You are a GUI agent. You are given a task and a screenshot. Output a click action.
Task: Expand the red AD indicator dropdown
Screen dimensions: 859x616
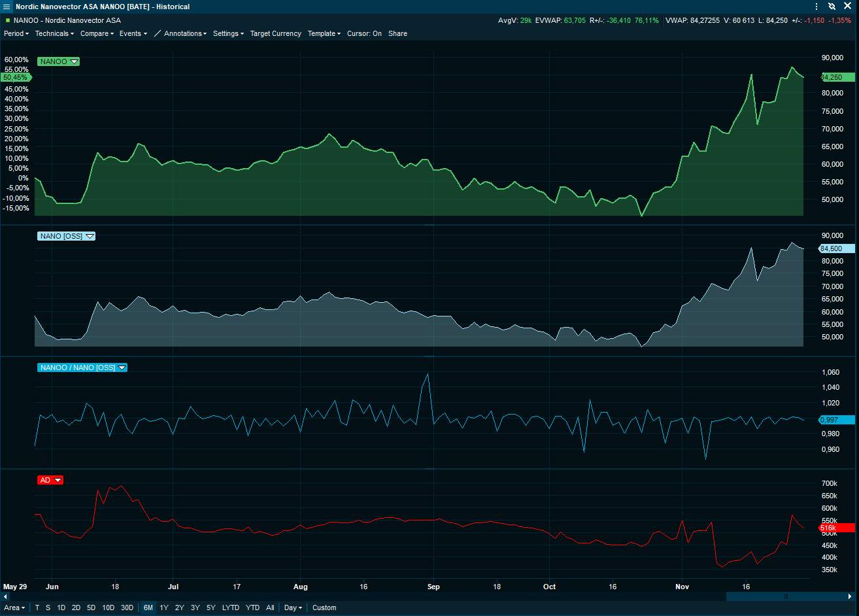coord(58,480)
